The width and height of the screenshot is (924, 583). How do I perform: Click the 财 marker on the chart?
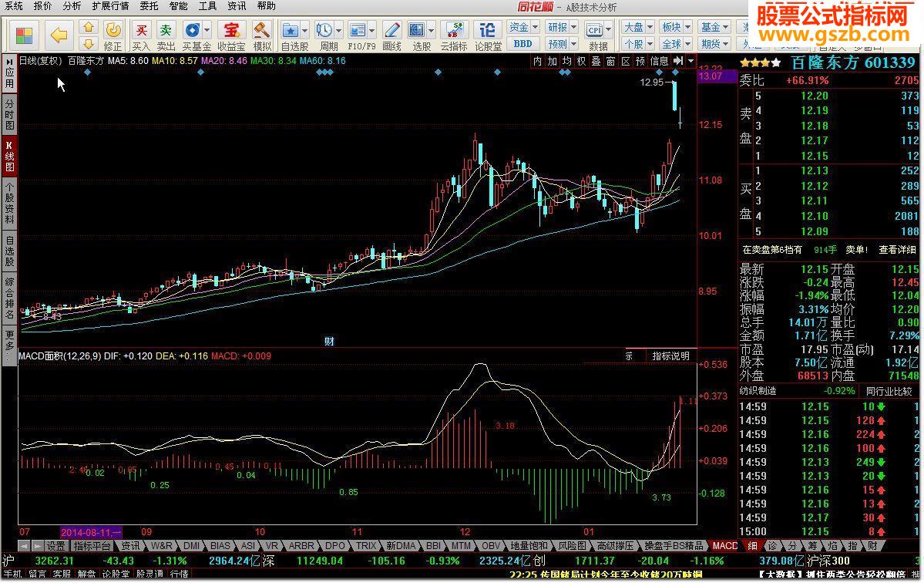tap(329, 342)
